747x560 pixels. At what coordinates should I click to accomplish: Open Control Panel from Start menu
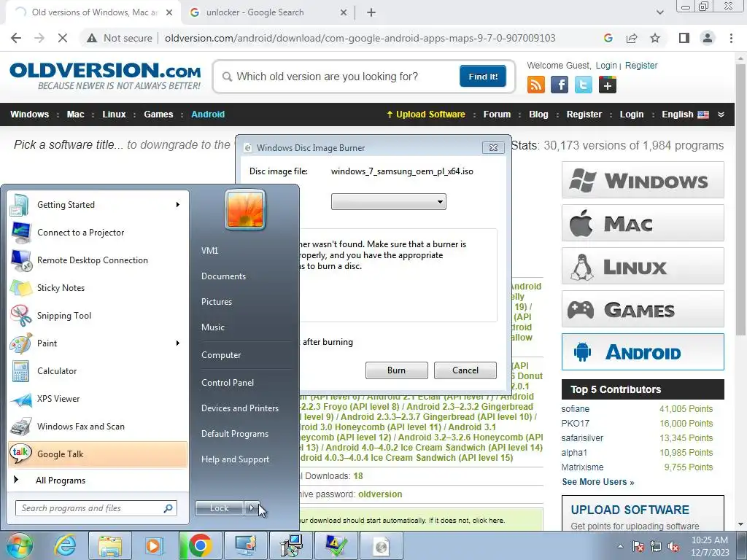pyautogui.click(x=228, y=382)
